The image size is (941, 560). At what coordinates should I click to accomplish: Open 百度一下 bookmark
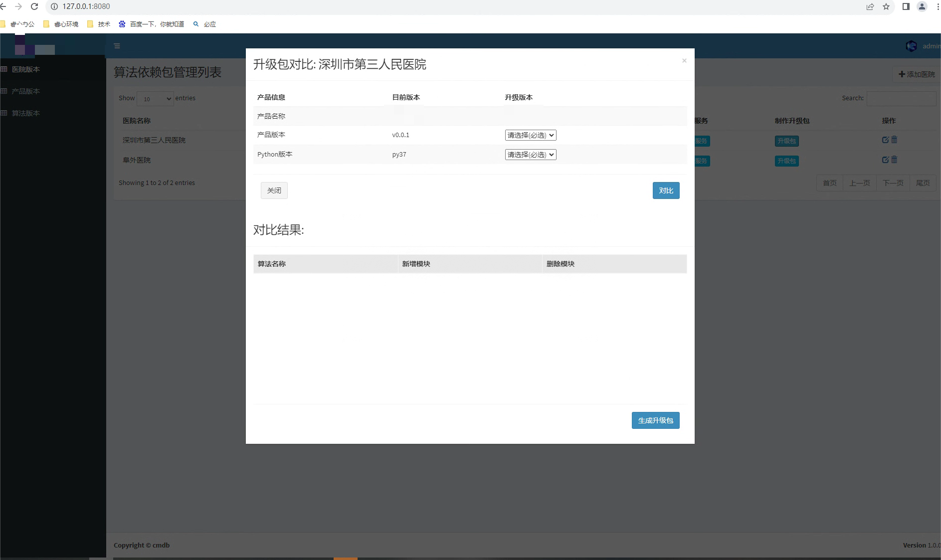152,24
